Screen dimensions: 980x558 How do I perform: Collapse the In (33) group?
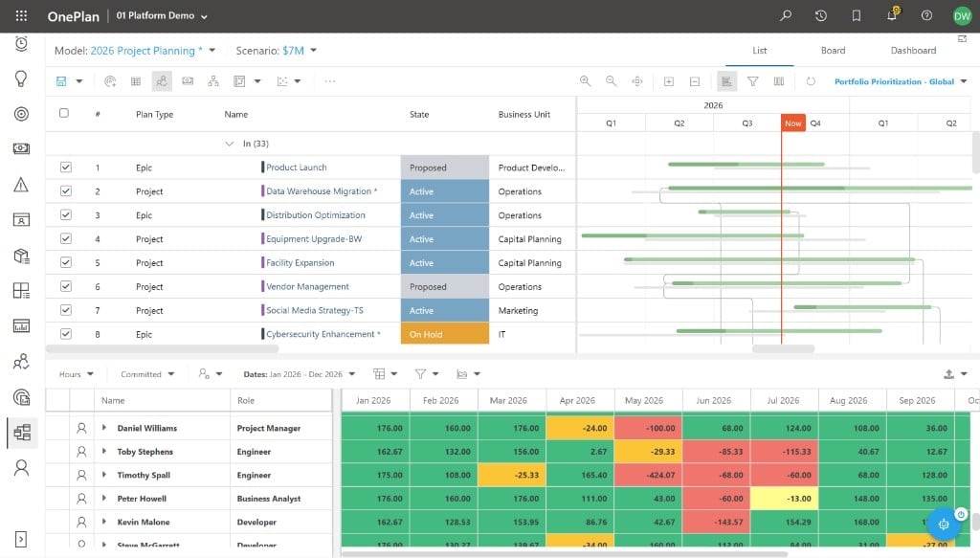pos(229,144)
